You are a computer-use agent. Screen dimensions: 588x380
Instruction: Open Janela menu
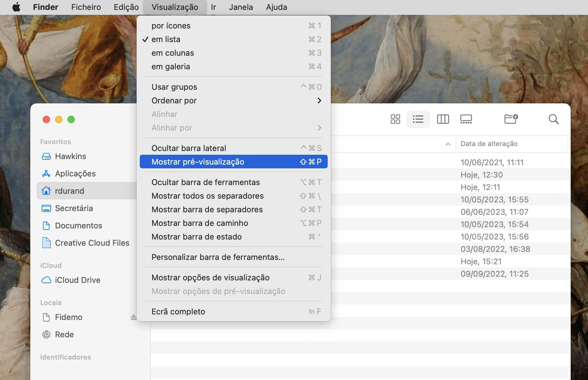[241, 7]
